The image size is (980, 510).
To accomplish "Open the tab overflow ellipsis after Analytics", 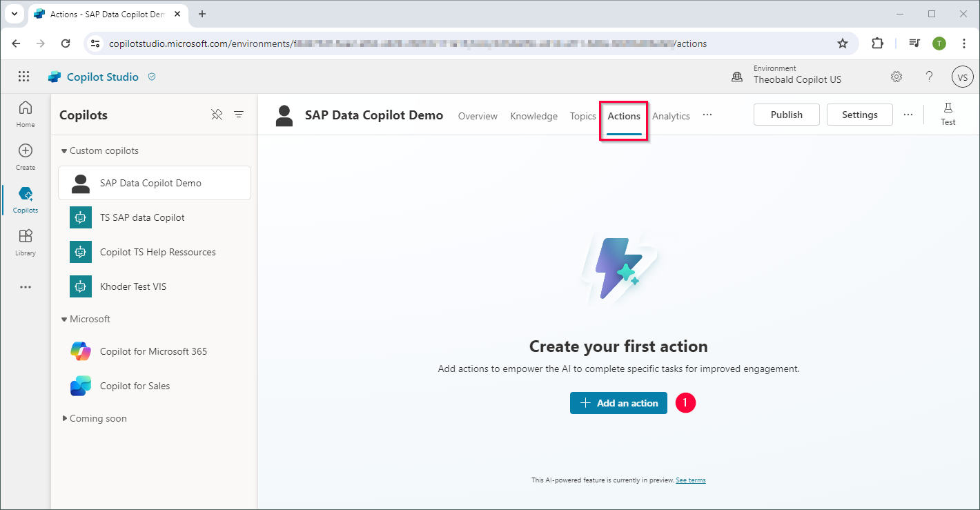I will (x=707, y=115).
